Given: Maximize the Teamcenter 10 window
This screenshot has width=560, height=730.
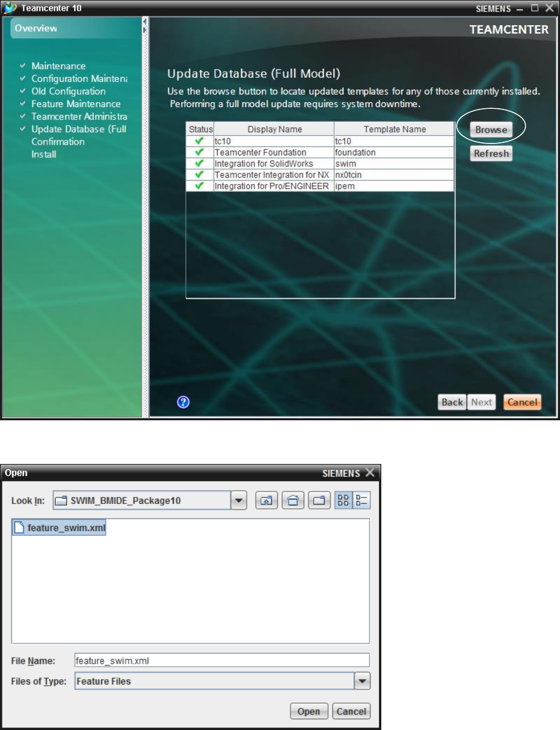Looking at the screenshot, I should (535, 8).
